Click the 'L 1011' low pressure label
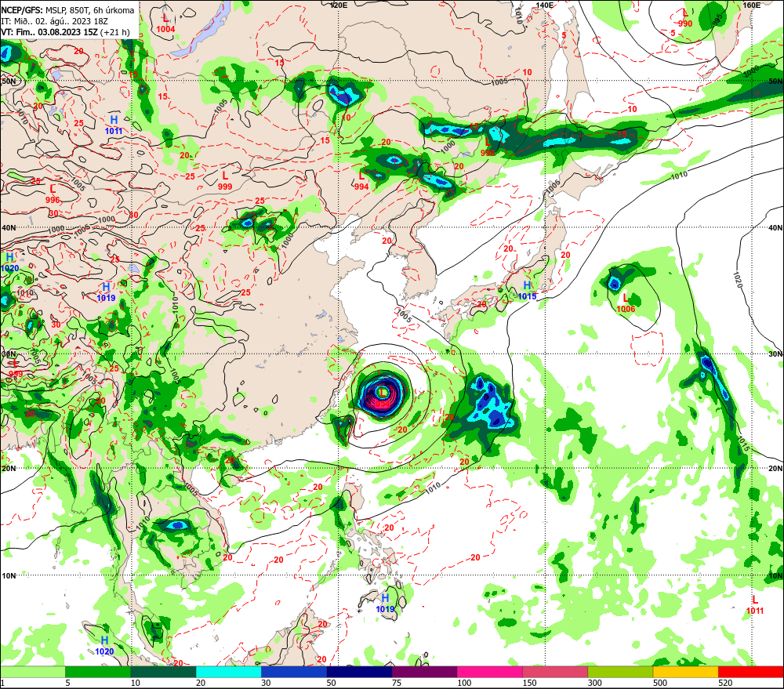This screenshot has width=784, height=689. (755, 604)
